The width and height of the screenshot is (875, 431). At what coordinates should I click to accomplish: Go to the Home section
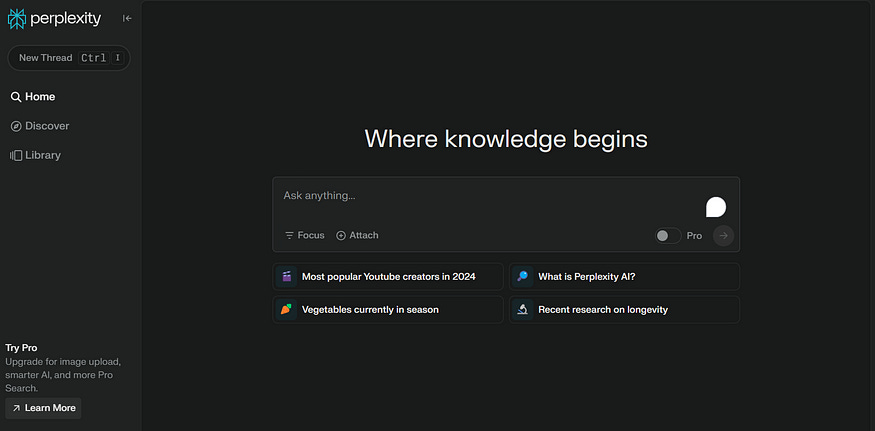pos(33,97)
